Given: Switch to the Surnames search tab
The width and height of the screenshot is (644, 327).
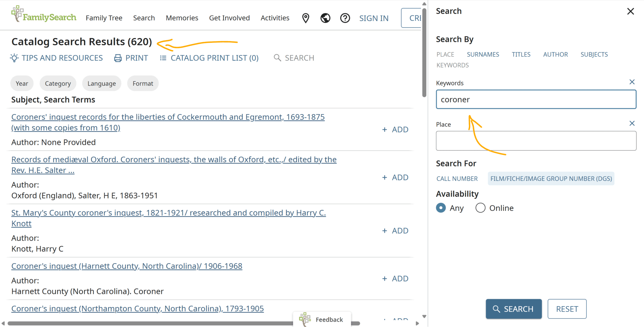Looking at the screenshot, I should pos(483,54).
